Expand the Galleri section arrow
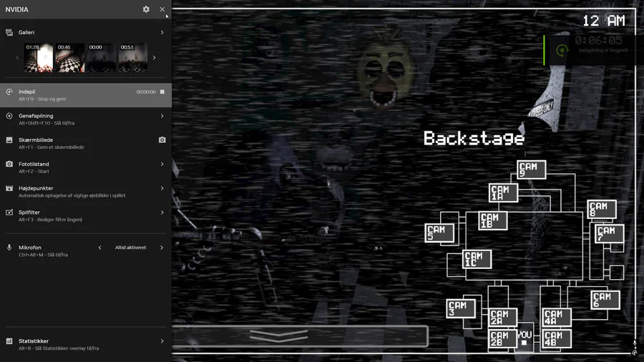Viewport: 644px width, 362px height. click(162, 32)
